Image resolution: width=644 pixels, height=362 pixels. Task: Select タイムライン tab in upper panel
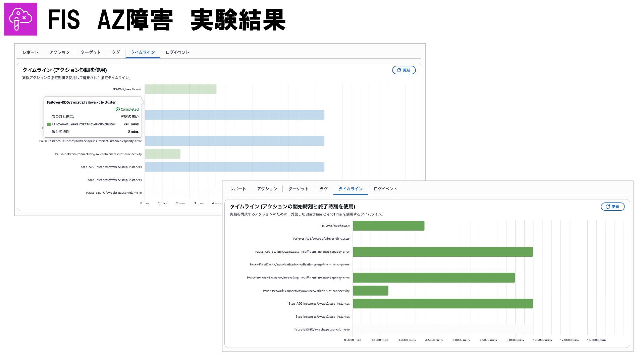click(x=143, y=52)
